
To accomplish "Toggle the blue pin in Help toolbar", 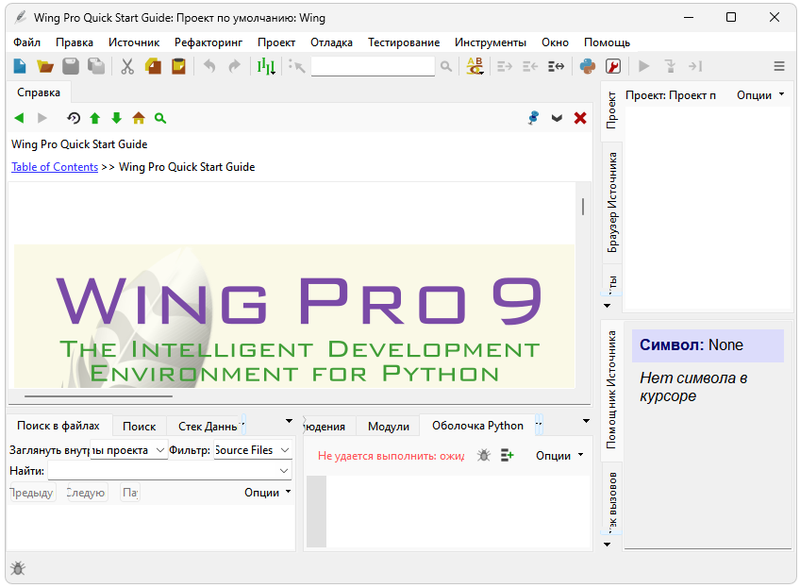I will (x=534, y=118).
